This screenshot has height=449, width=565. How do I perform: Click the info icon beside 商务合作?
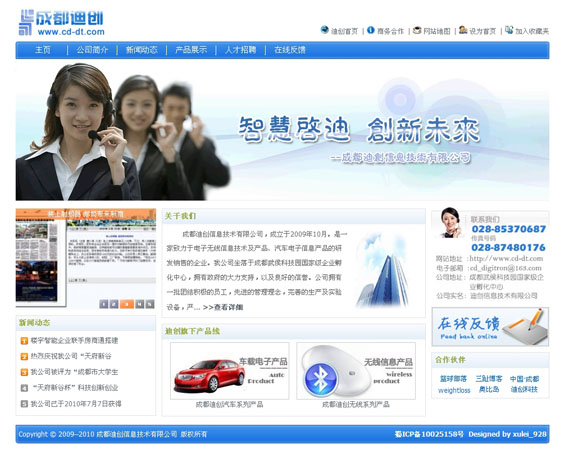pos(371,30)
